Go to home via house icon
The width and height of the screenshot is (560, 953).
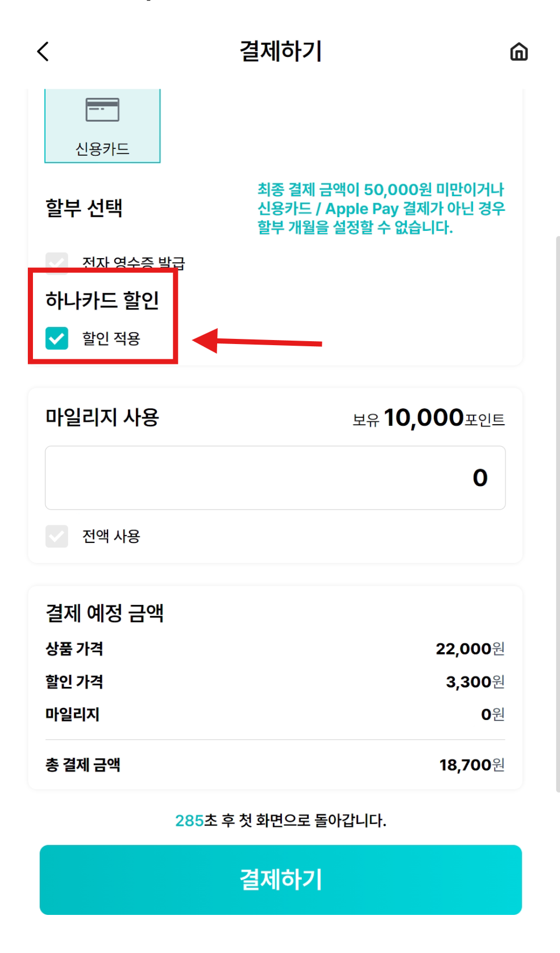tap(518, 52)
